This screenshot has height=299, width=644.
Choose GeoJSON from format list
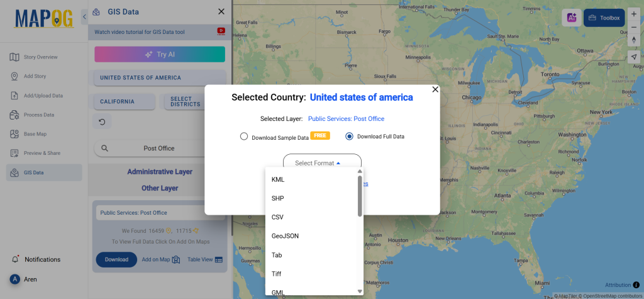point(285,236)
